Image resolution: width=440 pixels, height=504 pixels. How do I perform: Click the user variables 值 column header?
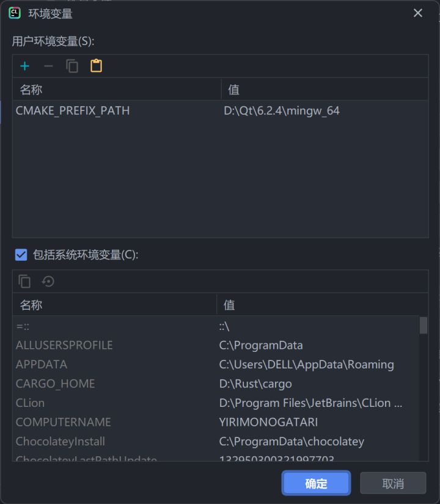pyautogui.click(x=233, y=90)
